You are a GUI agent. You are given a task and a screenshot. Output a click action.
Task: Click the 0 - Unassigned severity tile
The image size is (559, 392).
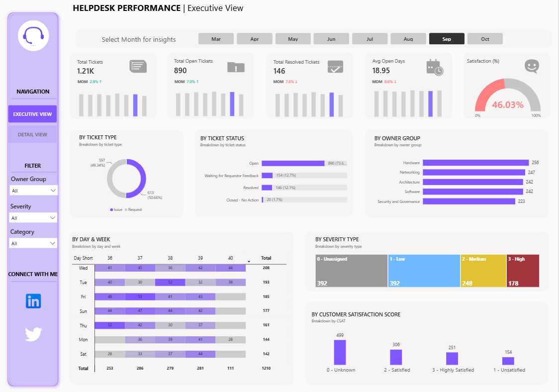pyautogui.click(x=352, y=271)
